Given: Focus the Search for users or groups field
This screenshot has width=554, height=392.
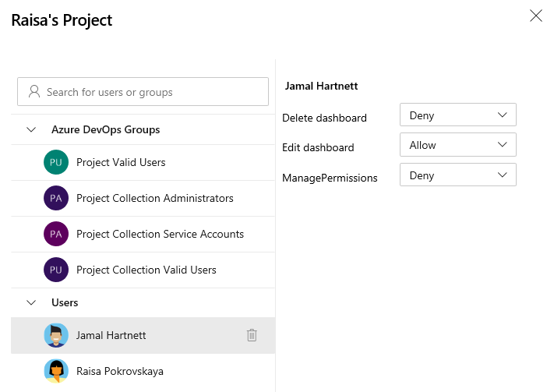Looking at the screenshot, I should click(x=152, y=92).
